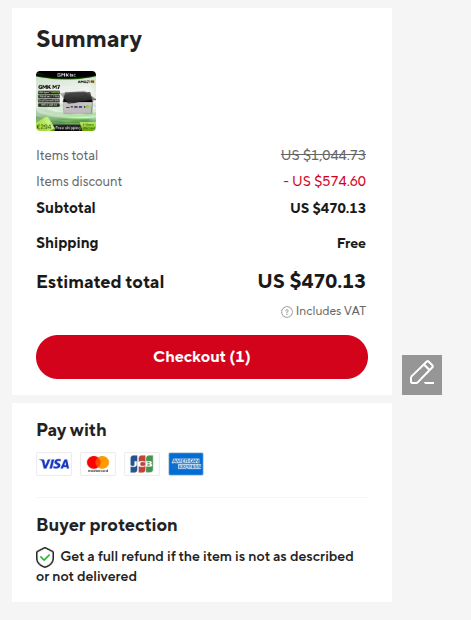
Task: Click the red Checkout (1) button
Action: pos(202,357)
